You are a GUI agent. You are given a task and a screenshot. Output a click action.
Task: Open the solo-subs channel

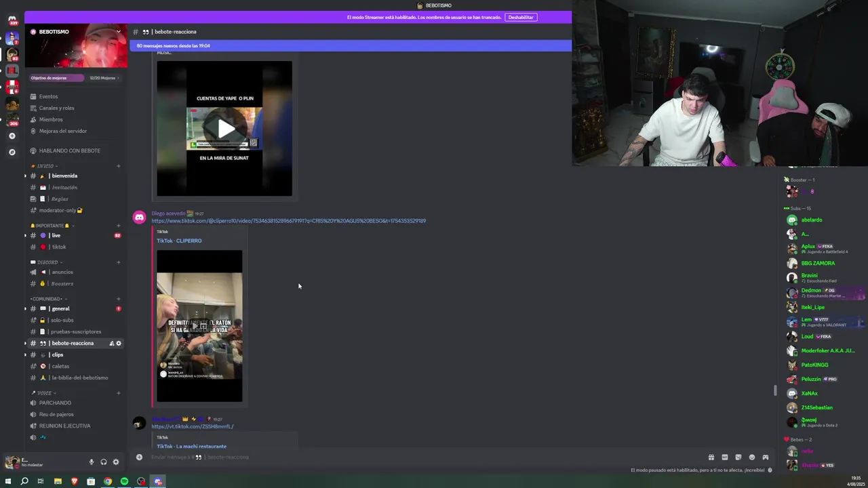point(62,320)
